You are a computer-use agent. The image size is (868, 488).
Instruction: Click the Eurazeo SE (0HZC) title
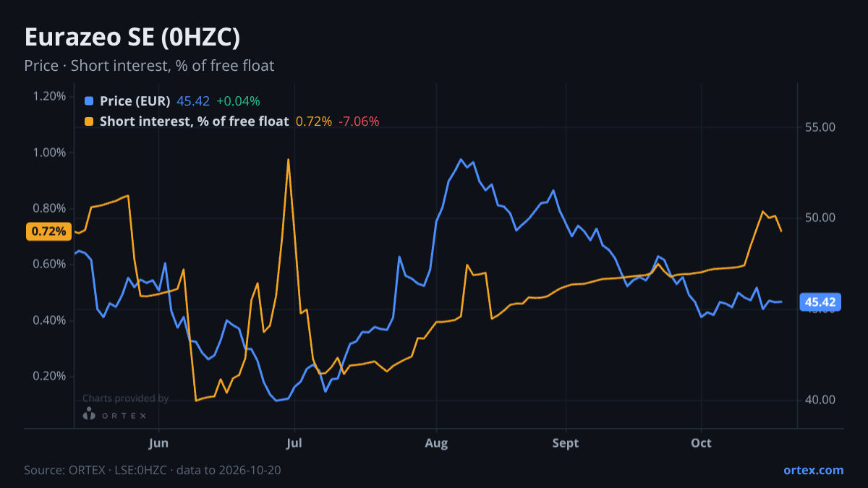click(132, 38)
